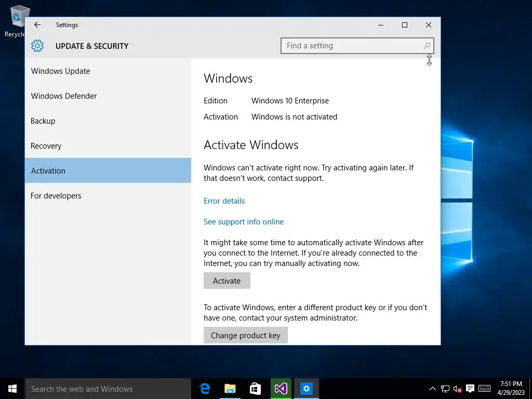The image size is (532, 399).
Task: Click the Update & Security gear icon
Action: click(x=37, y=46)
